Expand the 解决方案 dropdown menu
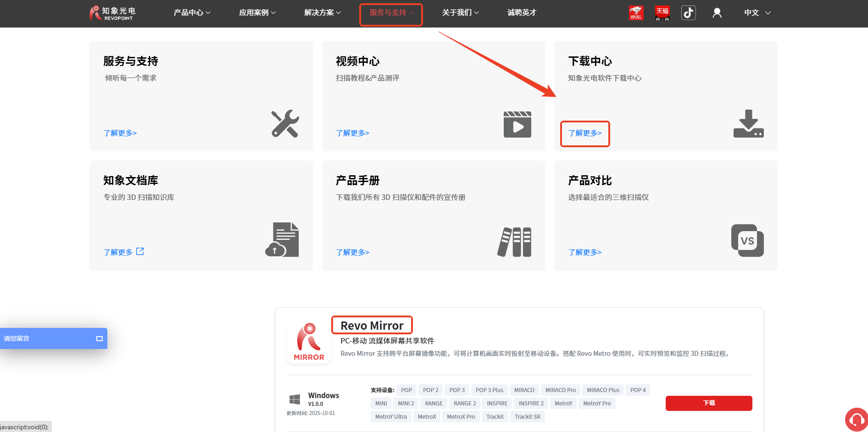The width and height of the screenshot is (868, 432). (x=323, y=13)
